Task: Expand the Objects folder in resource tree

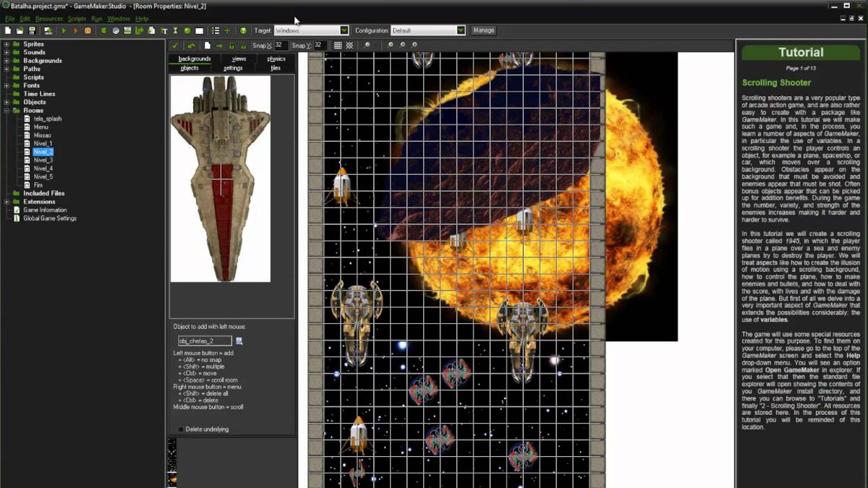Action: pyautogui.click(x=7, y=102)
